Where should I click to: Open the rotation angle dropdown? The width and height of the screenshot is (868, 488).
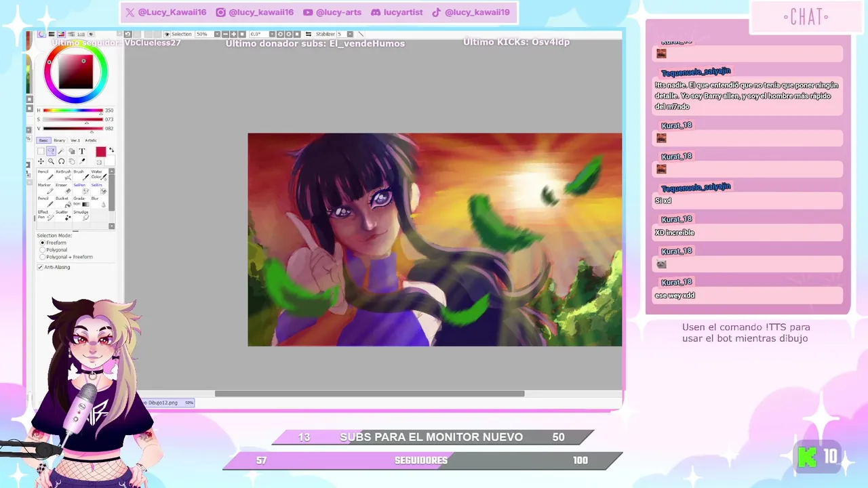272,34
